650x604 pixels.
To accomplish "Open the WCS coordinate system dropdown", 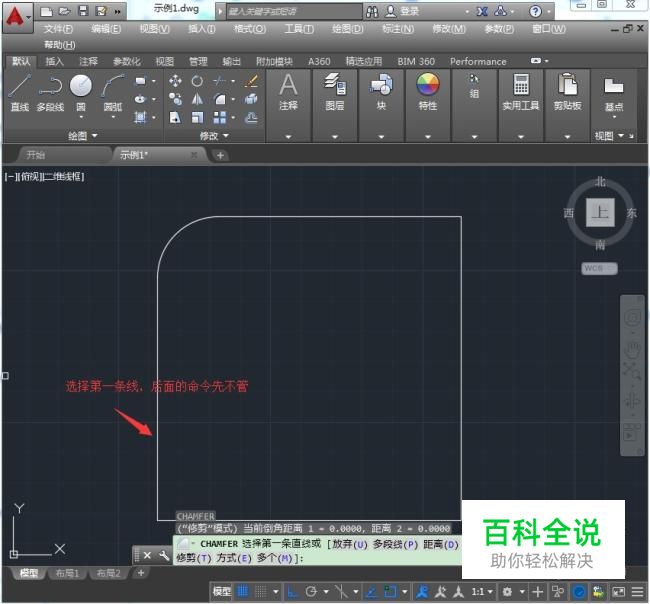I will 599,268.
